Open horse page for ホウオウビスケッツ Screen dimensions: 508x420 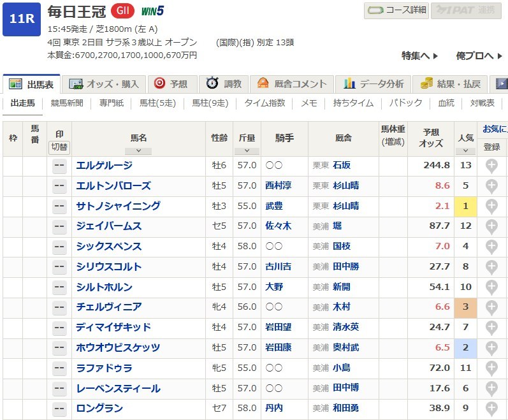[118, 348]
